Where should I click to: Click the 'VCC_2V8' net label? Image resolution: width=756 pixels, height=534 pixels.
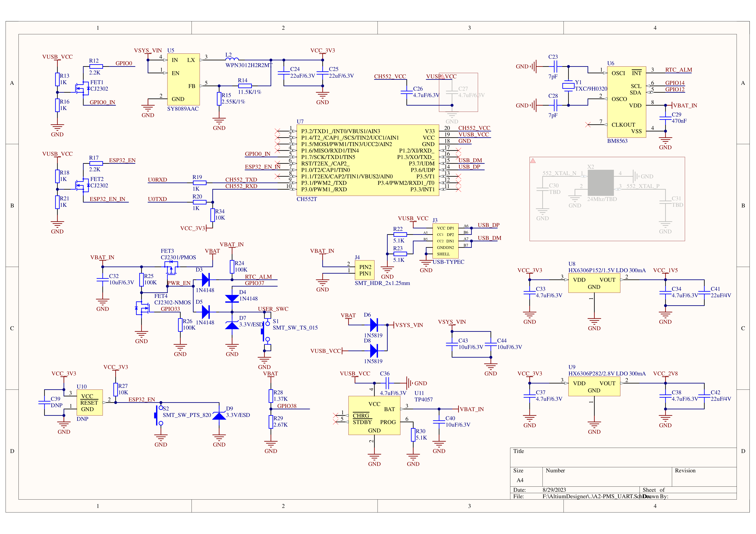pyautogui.click(x=666, y=374)
